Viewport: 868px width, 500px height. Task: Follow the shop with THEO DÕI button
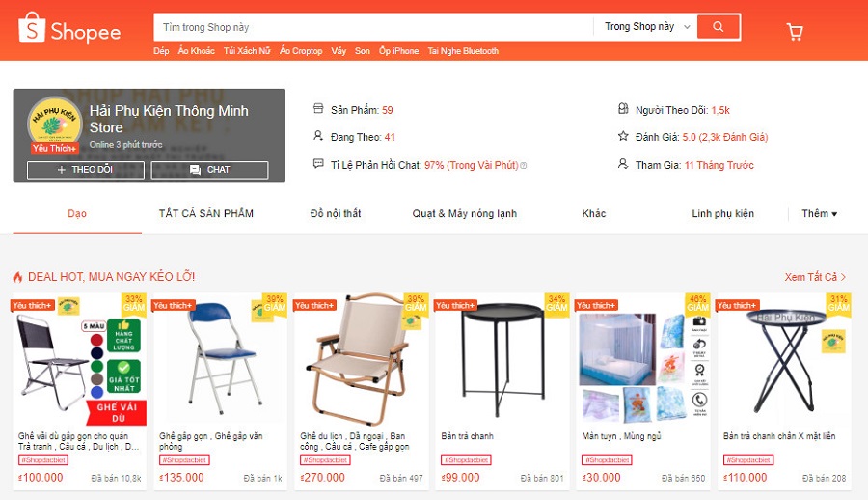pos(86,170)
